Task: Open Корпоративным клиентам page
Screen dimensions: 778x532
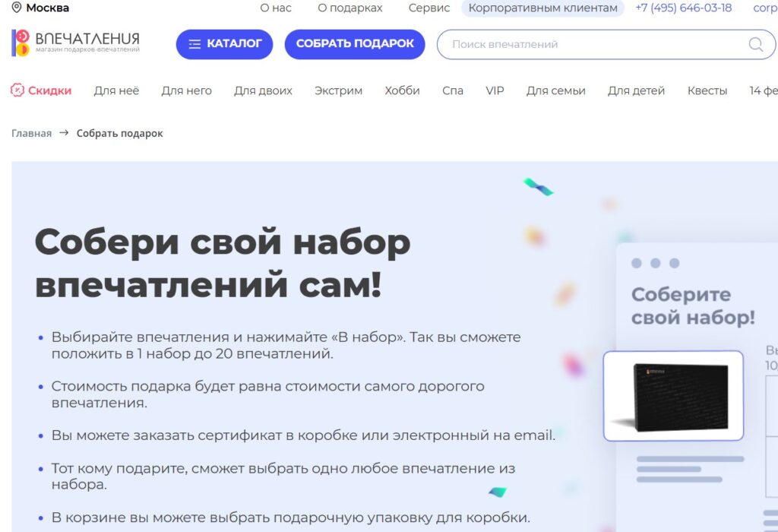Action: pyautogui.click(x=542, y=8)
